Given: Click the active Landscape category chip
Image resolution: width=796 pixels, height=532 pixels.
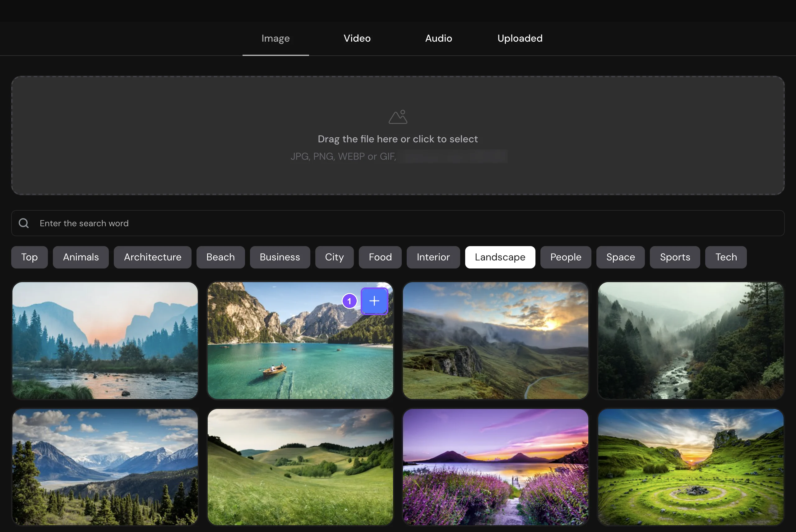Looking at the screenshot, I should point(500,257).
